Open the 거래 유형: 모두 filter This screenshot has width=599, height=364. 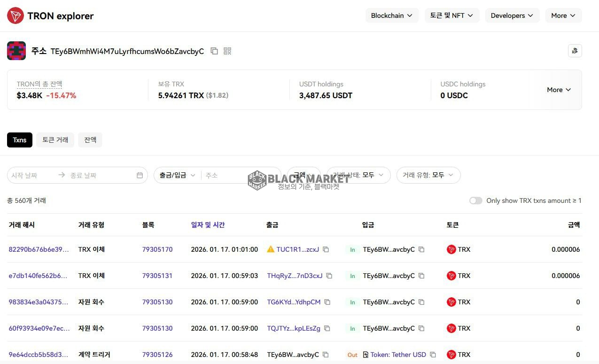(x=428, y=175)
